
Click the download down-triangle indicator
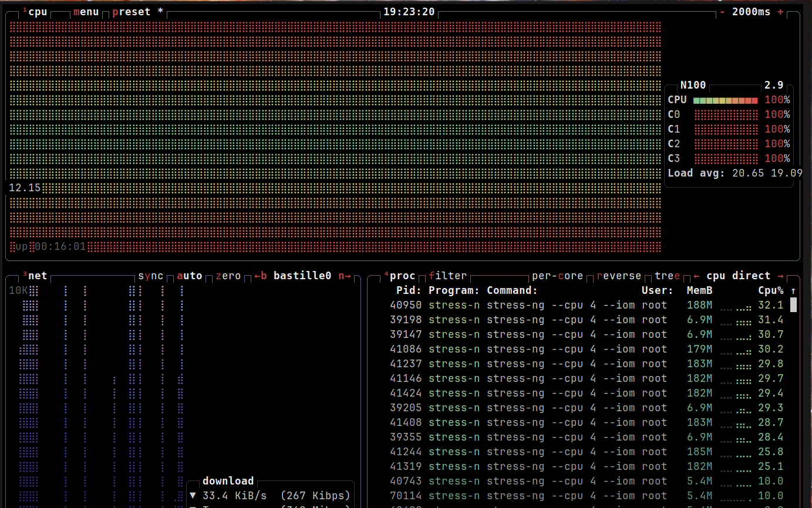coord(193,496)
